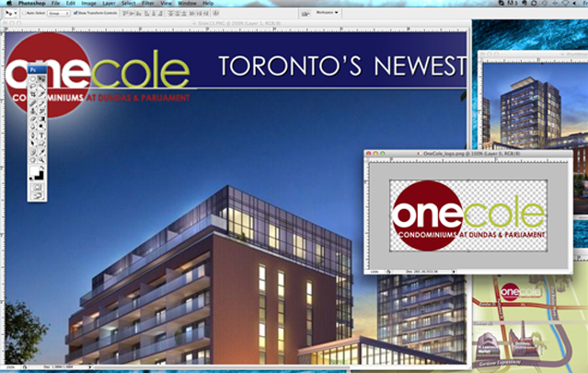This screenshot has height=373, width=588.
Task: Open the Auto-Select Group dropdown
Action: 59,14
